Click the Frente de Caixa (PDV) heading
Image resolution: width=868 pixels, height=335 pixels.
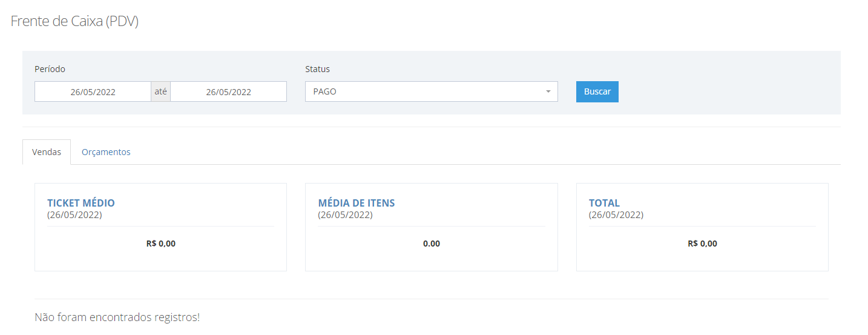(75, 21)
